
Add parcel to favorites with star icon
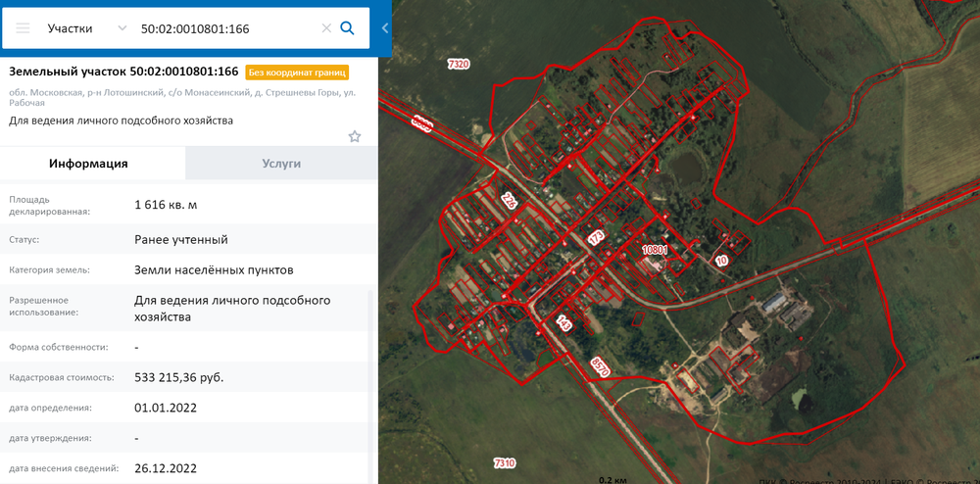(x=355, y=136)
